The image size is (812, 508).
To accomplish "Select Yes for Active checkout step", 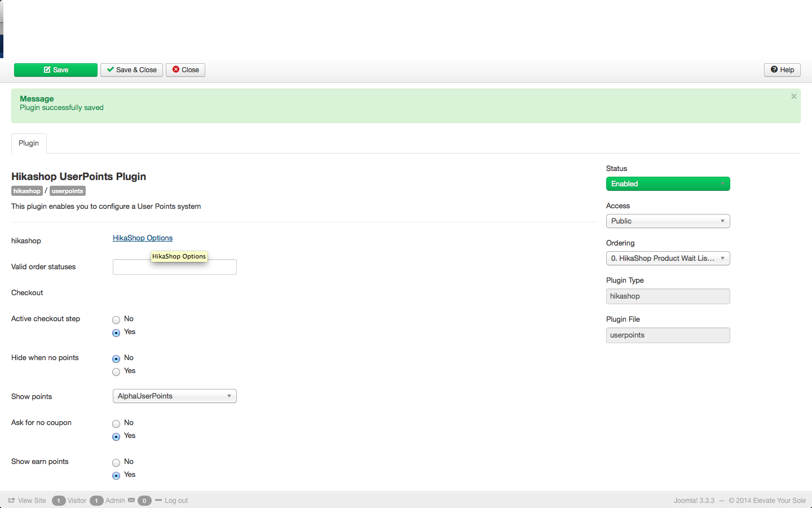I will pyautogui.click(x=116, y=333).
